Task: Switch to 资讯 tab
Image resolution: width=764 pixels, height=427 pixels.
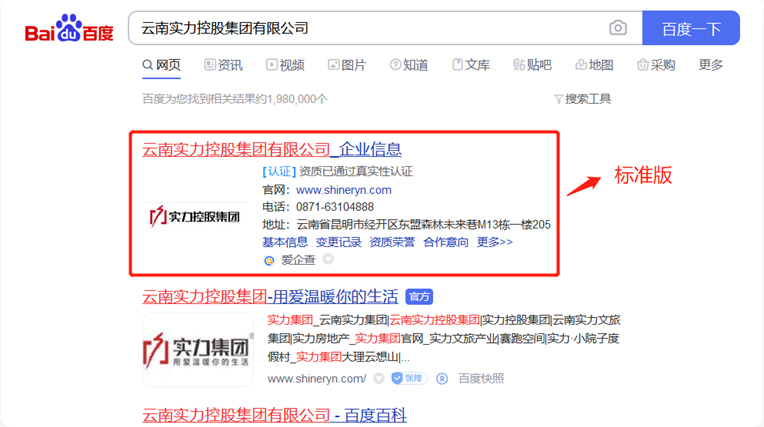Action: (223, 65)
